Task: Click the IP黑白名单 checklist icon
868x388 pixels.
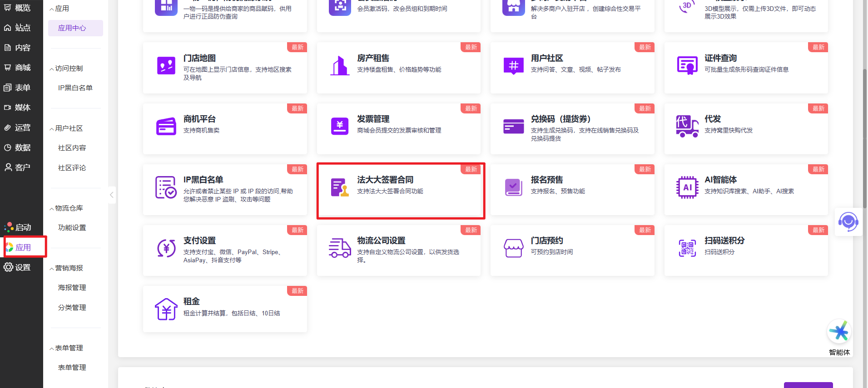Action: [x=166, y=187]
